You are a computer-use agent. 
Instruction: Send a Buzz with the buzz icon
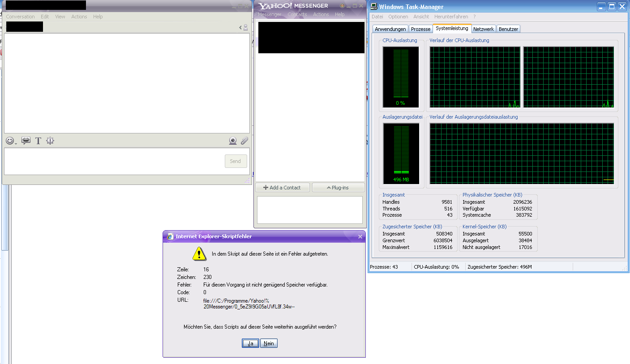tap(50, 141)
